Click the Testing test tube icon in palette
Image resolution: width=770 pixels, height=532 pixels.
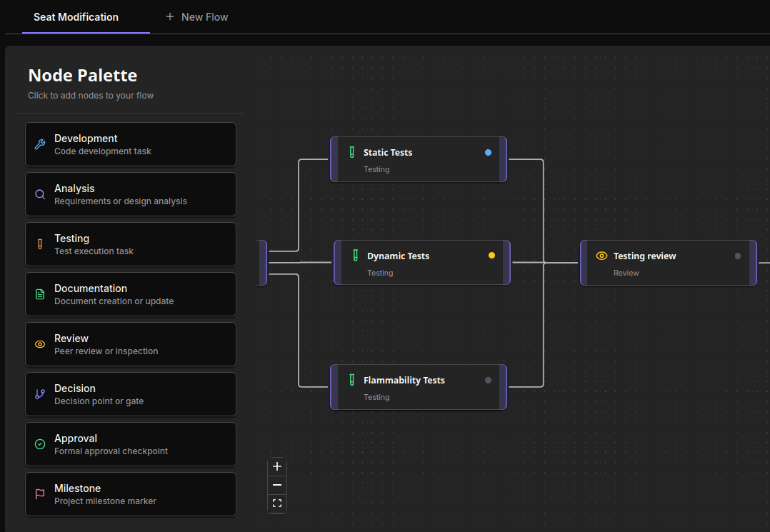click(39, 244)
